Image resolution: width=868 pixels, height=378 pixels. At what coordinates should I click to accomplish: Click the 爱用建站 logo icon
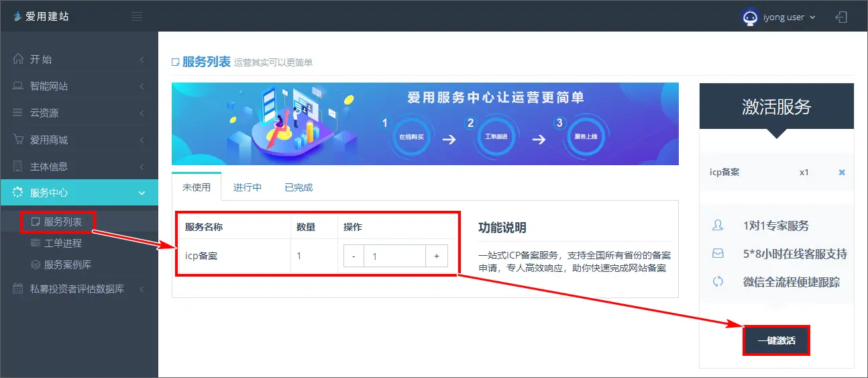click(17, 17)
